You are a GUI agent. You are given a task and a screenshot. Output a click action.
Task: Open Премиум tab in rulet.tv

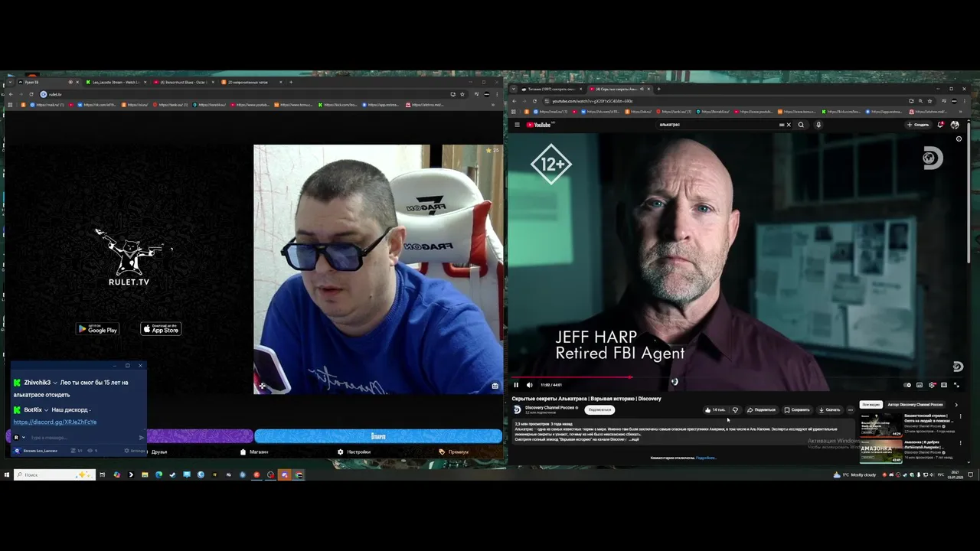coord(453,452)
